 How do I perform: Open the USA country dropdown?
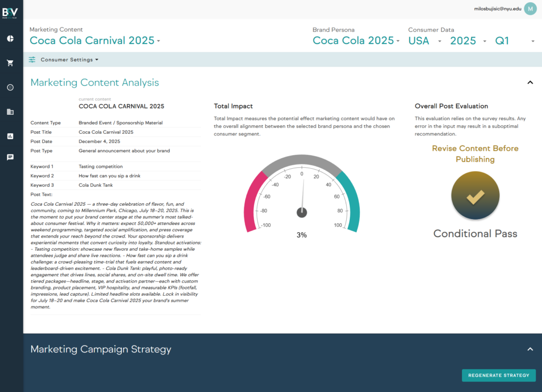[424, 41]
